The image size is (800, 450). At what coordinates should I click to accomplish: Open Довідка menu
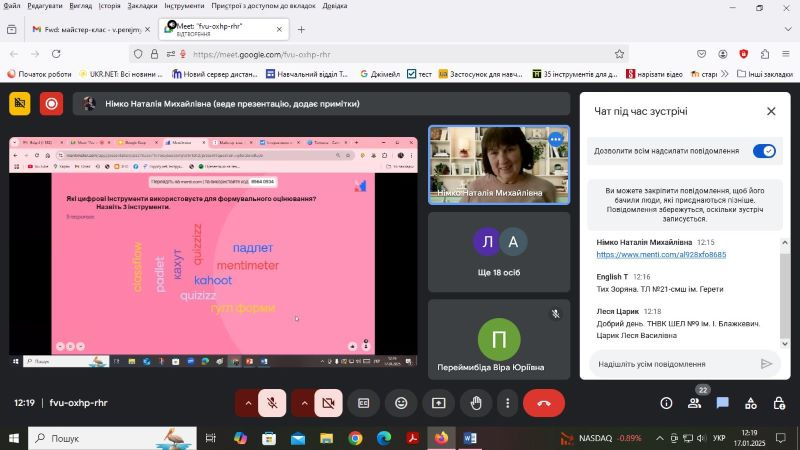[335, 6]
